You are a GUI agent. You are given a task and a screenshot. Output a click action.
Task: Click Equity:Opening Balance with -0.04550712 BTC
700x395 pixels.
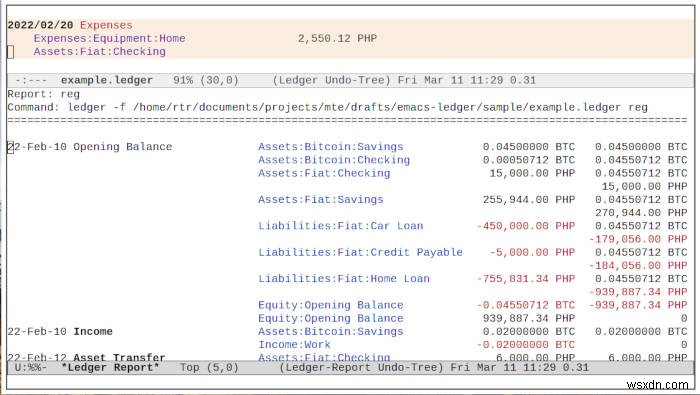click(331, 305)
